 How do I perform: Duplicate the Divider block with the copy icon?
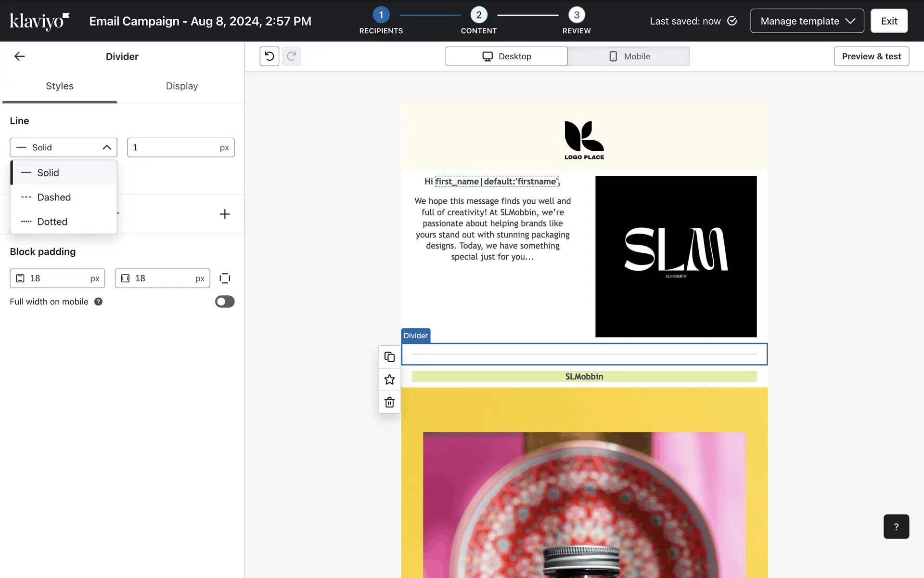(389, 357)
